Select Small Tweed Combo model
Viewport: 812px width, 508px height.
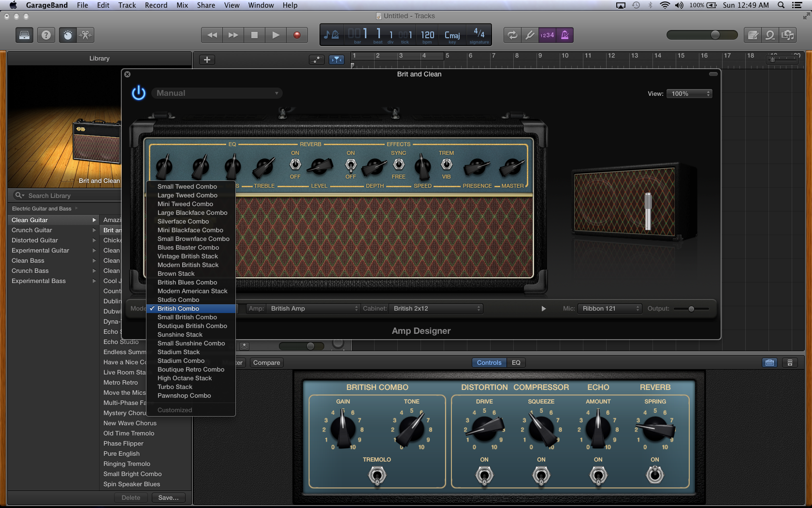pos(191,186)
